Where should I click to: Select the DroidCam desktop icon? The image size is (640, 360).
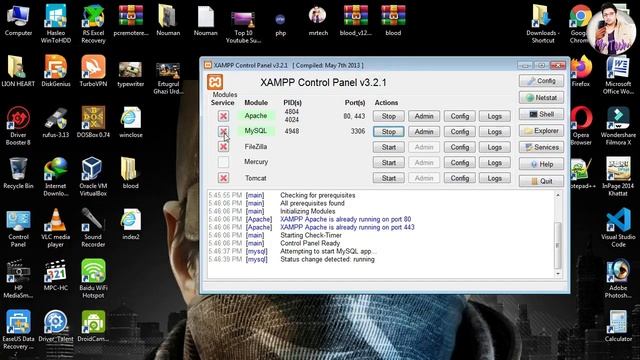tap(93, 326)
